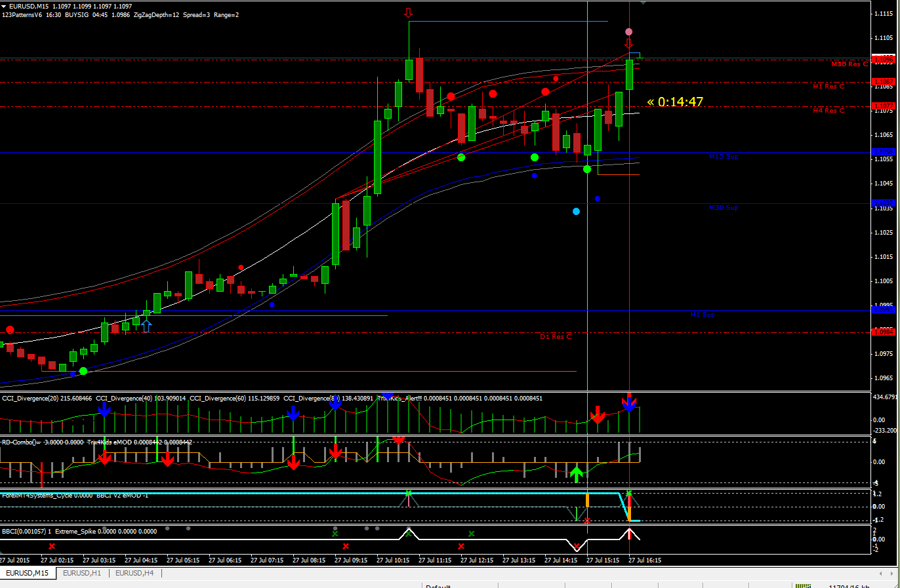Click the yellow candle countdown timer 0:14:47
The image size is (900, 588).
click(x=675, y=102)
